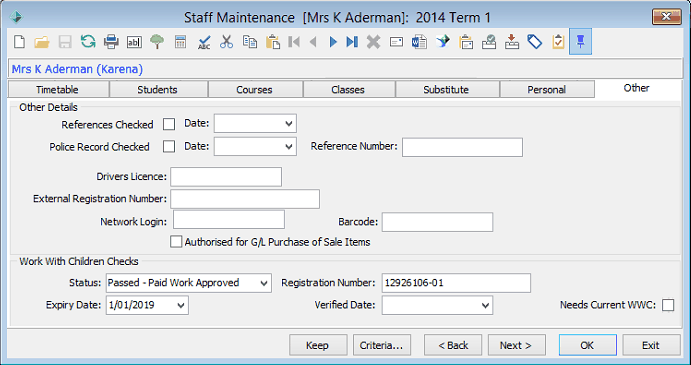Select the Personal tab
The height and width of the screenshot is (365, 691).
point(546,89)
